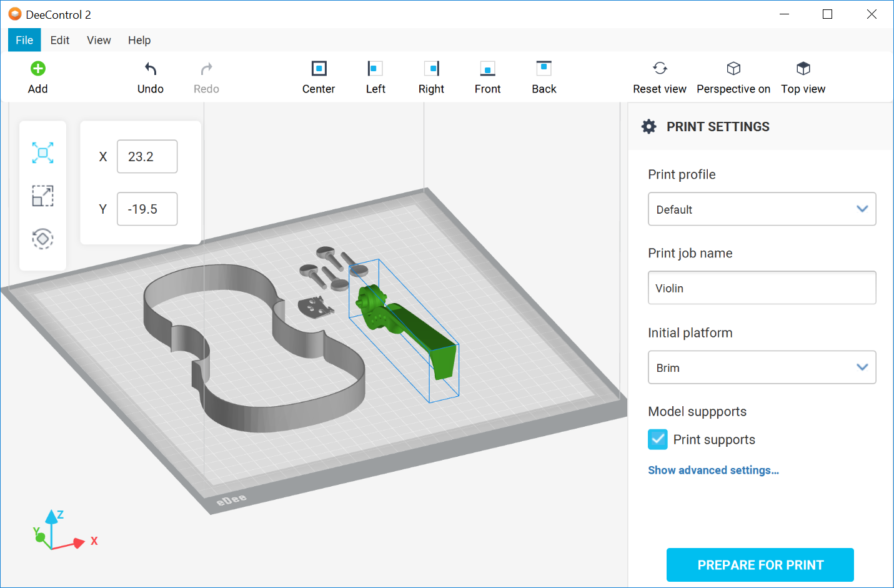The width and height of the screenshot is (894, 588).
Task: Click the green Add model icon
Action: [x=38, y=69]
